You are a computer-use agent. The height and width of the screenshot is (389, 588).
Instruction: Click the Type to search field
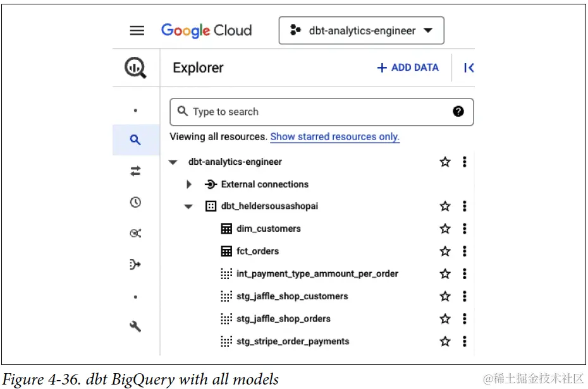[x=316, y=112]
